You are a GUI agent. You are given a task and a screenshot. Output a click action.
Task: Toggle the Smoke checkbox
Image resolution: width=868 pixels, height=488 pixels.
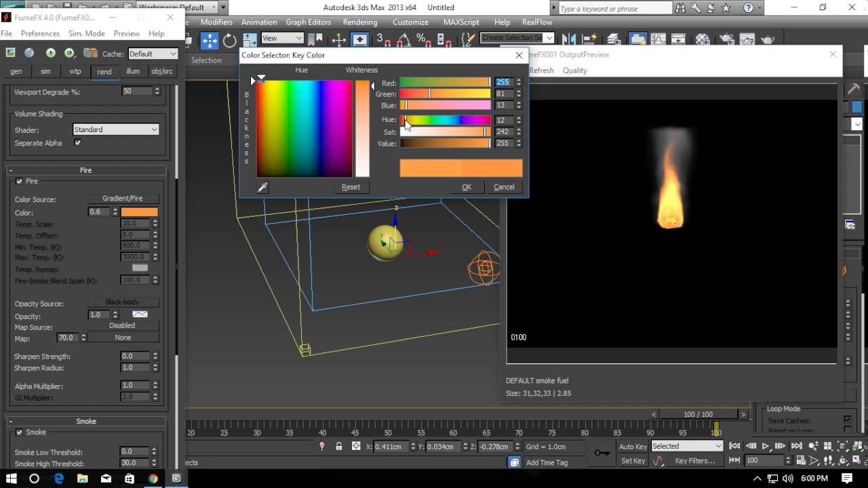[x=19, y=432]
